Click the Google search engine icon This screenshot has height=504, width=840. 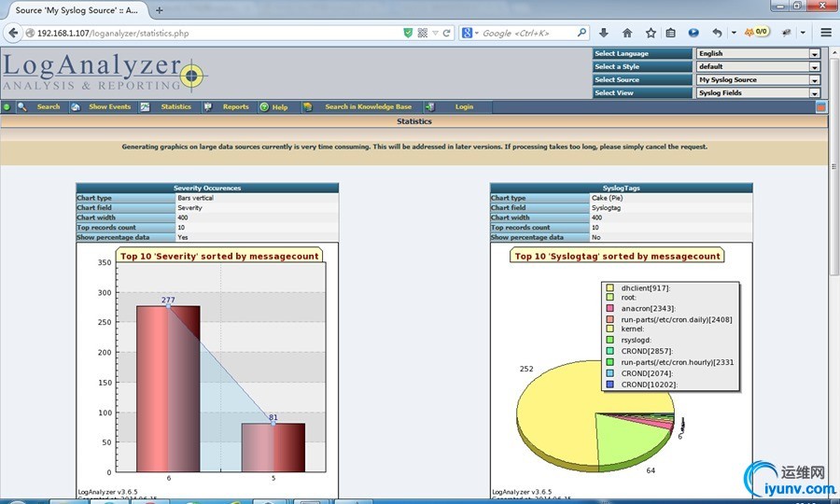467,33
